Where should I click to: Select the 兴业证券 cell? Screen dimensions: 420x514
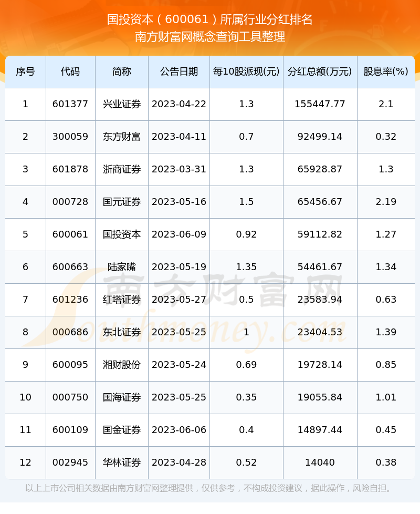click(x=122, y=104)
